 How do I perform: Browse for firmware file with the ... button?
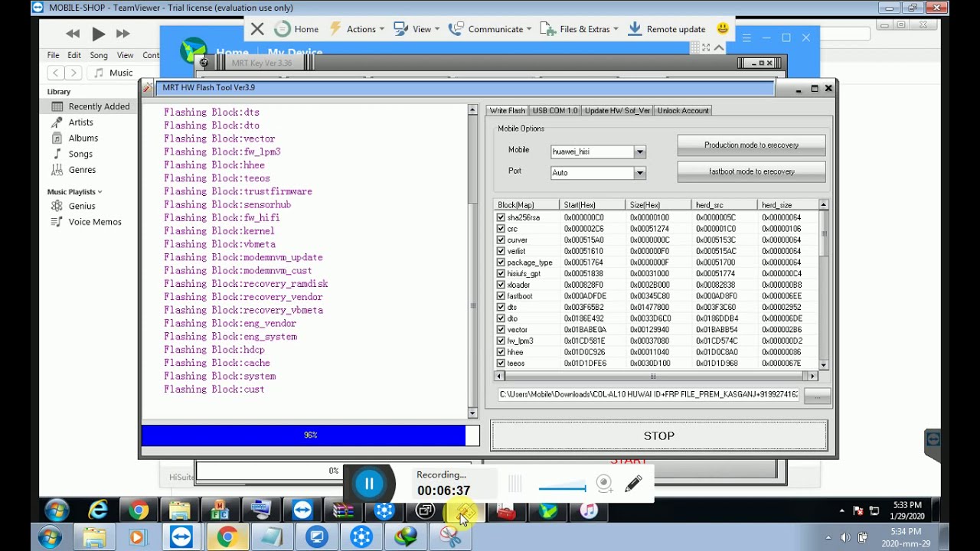[817, 396]
